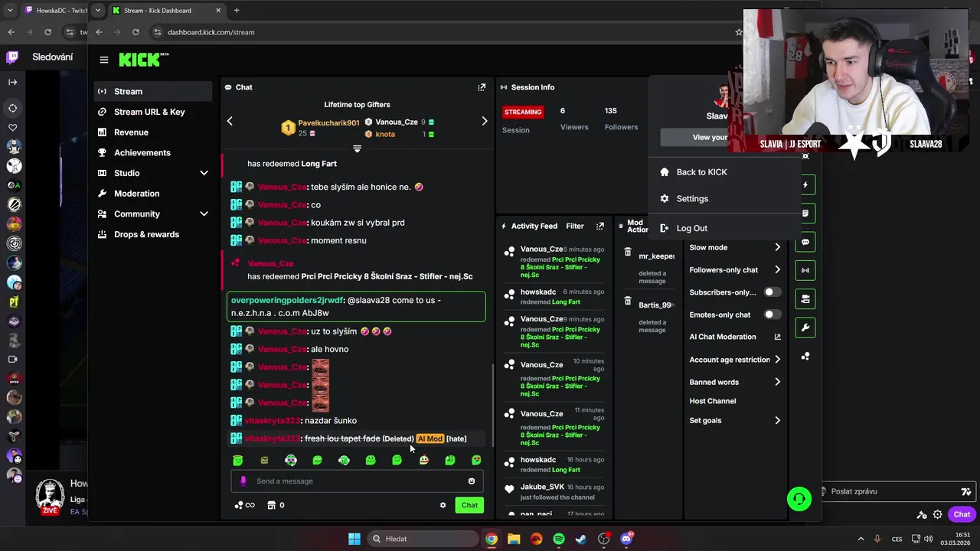This screenshot has width=980, height=551.
Task: Click heart icon in Twitch sidebar
Action: point(12,128)
